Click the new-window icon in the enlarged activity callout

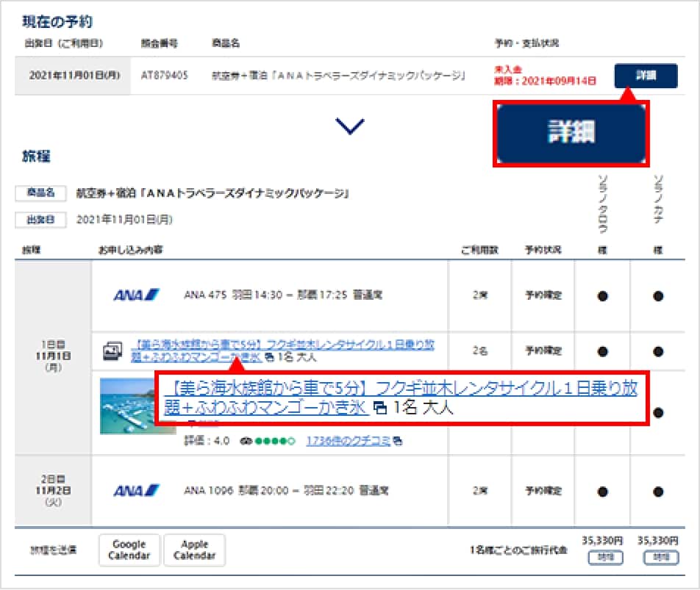pyautogui.click(x=380, y=409)
